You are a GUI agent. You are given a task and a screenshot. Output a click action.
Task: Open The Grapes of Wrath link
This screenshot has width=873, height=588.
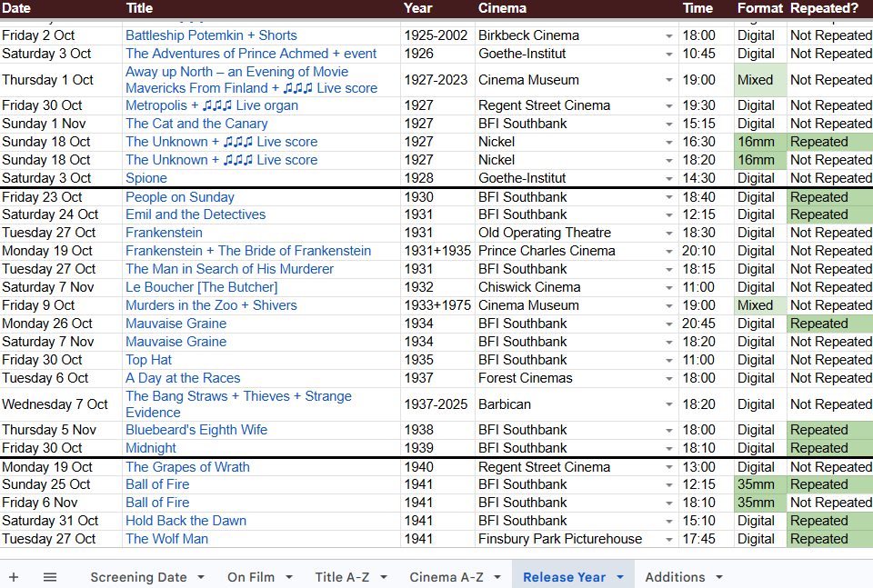[187, 467]
